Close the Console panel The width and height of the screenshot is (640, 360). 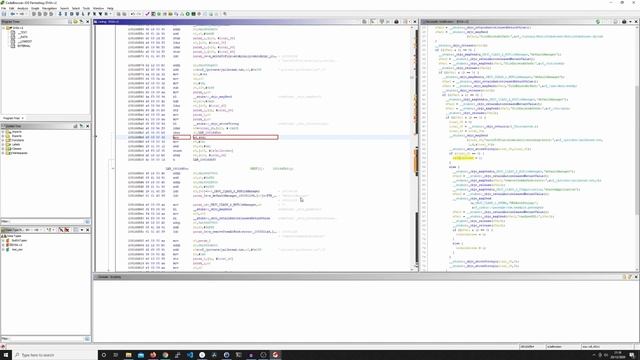636,277
